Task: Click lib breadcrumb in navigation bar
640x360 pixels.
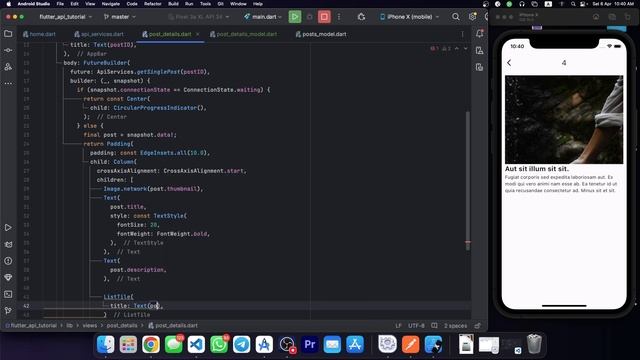Action: pos(69,325)
